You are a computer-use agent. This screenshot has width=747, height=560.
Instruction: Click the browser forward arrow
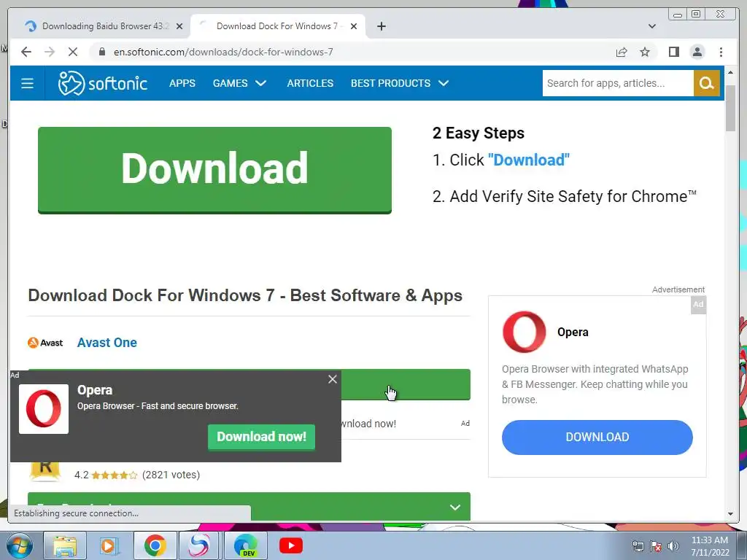tap(50, 52)
